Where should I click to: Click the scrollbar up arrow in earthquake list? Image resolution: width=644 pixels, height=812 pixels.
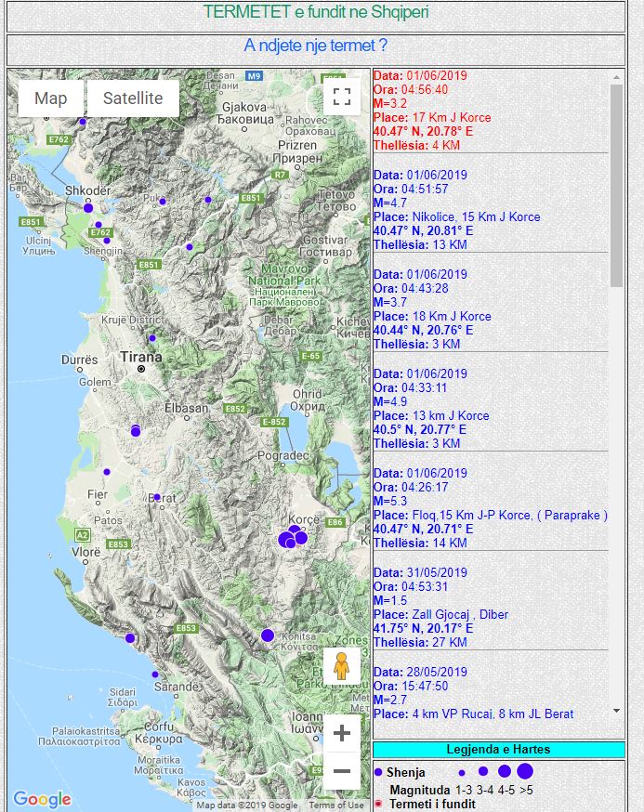(617, 75)
